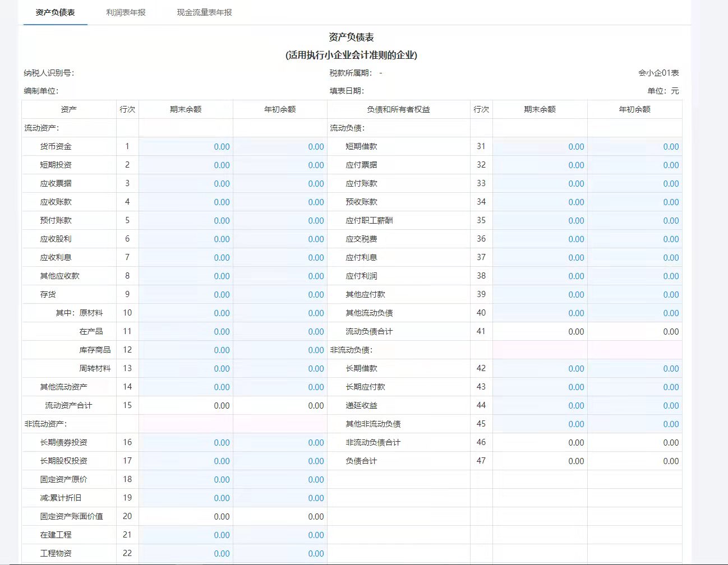Click 长期借款 期末余额 input
Image resolution: width=728 pixels, height=565 pixels.
point(540,369)
